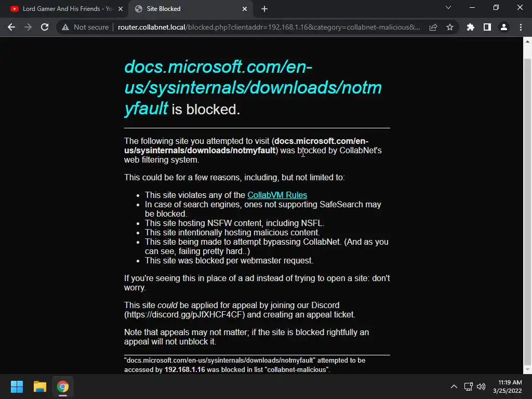Screen dimensions: 532x399
Task: Restore down the Chrome window
Action: tap(496, 7)
